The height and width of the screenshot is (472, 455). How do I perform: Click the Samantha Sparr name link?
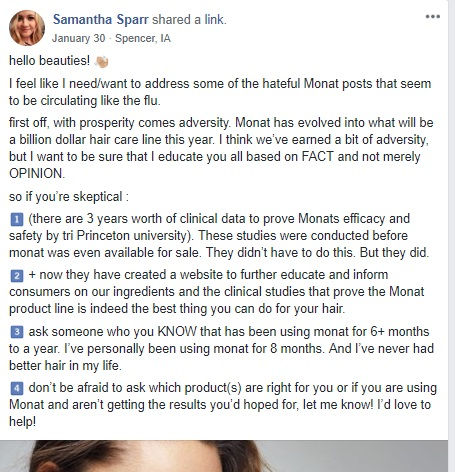[x=100, y=20]
